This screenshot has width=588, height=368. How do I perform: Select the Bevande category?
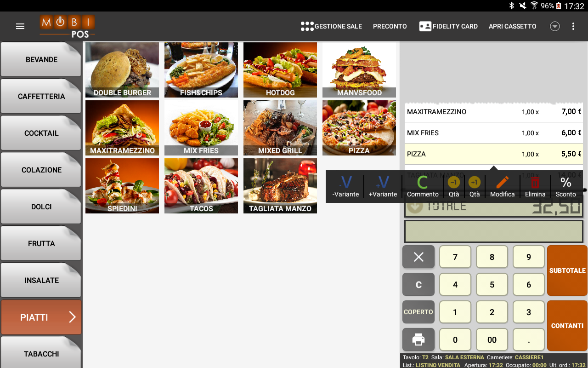[41, 59]
